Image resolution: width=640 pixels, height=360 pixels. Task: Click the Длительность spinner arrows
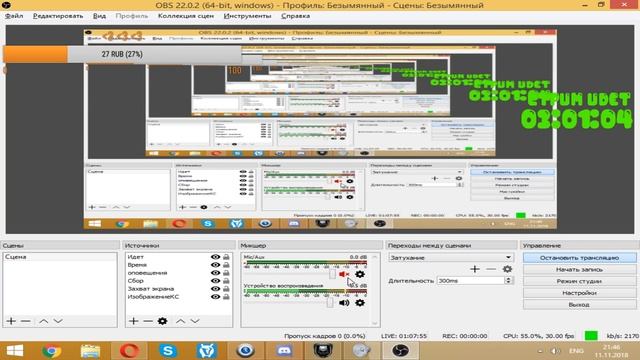click(x=509, y=281)
